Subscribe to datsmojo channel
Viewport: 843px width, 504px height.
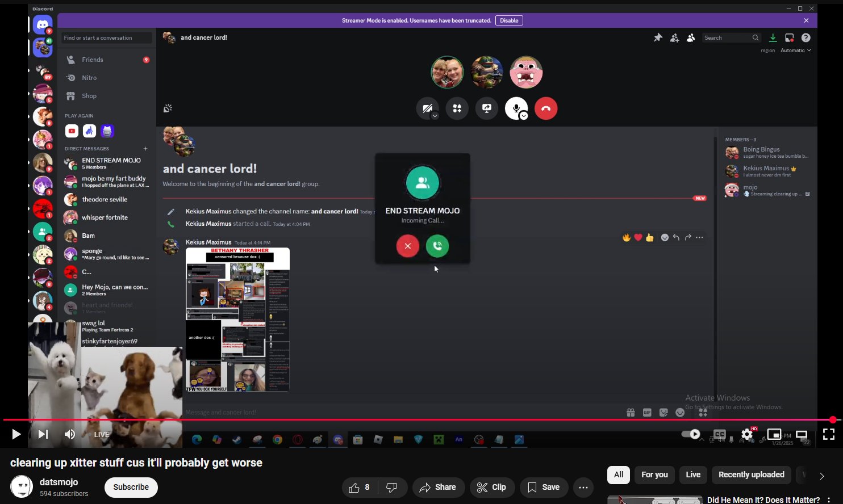(131, 487)
